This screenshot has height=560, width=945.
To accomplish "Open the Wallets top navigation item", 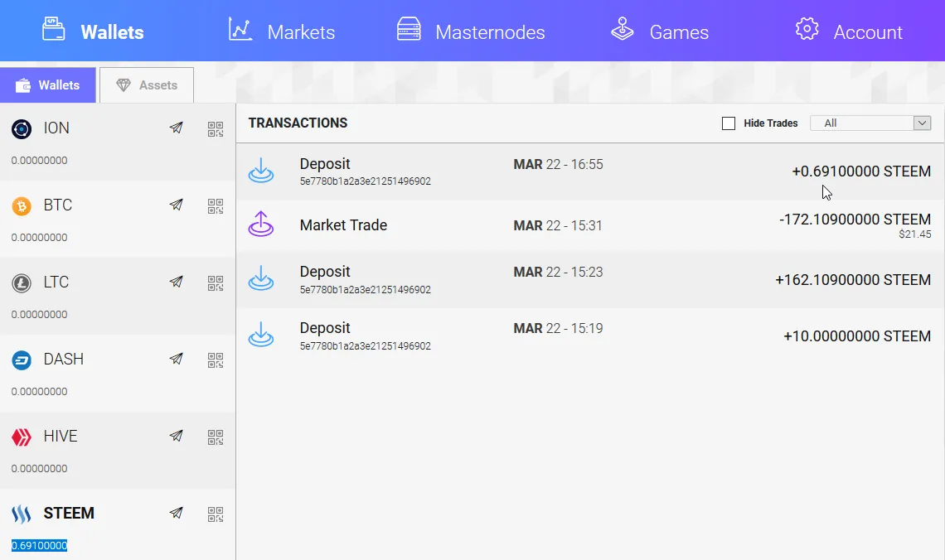I will coord(93,31).
